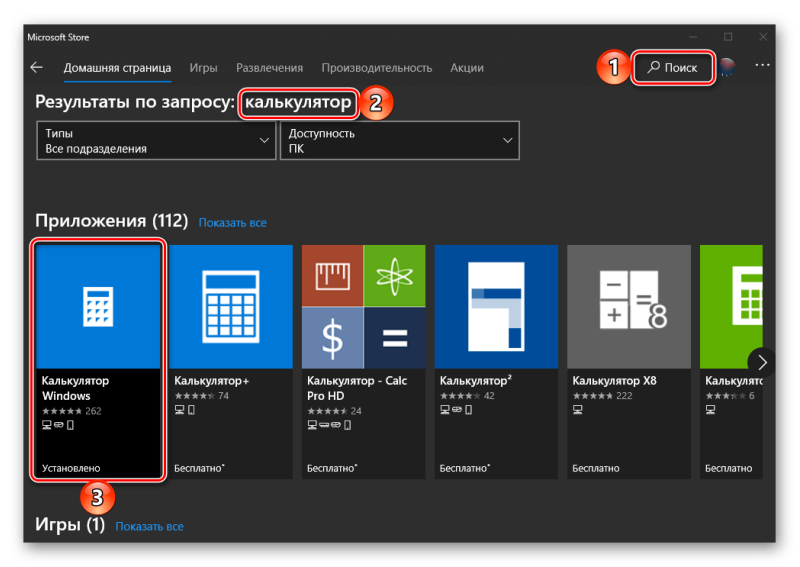This screenshot has height=567, width=800.
Task: Maximize the Microsoft Store window
Action: (x=728, y=37)
